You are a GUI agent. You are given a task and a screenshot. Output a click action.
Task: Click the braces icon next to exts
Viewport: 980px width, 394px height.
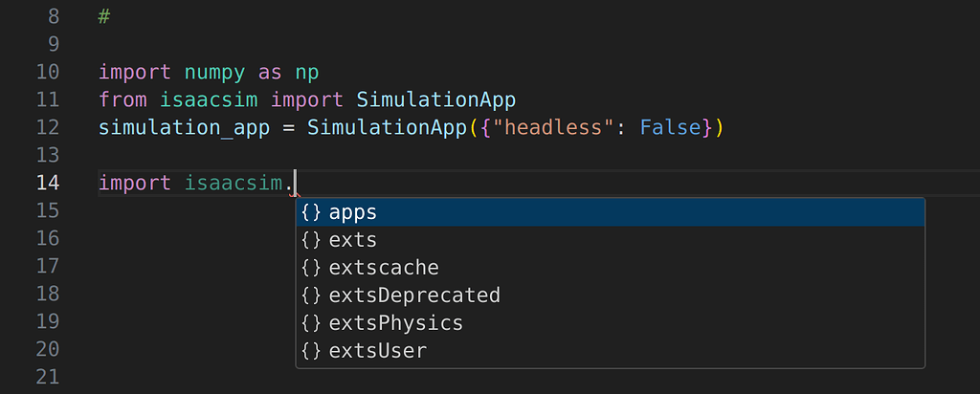click(311, 240)
